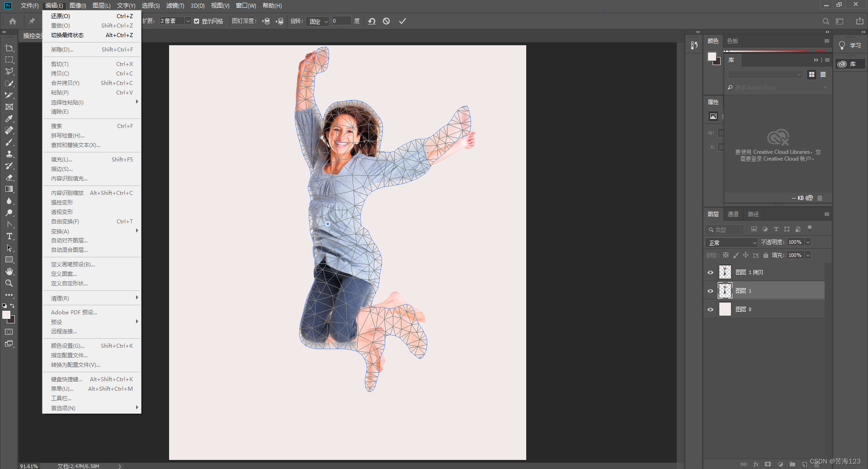The image size is (868, 469).
Task: Select the Rectangular Marquee tool
Action: tap(9, 60)
